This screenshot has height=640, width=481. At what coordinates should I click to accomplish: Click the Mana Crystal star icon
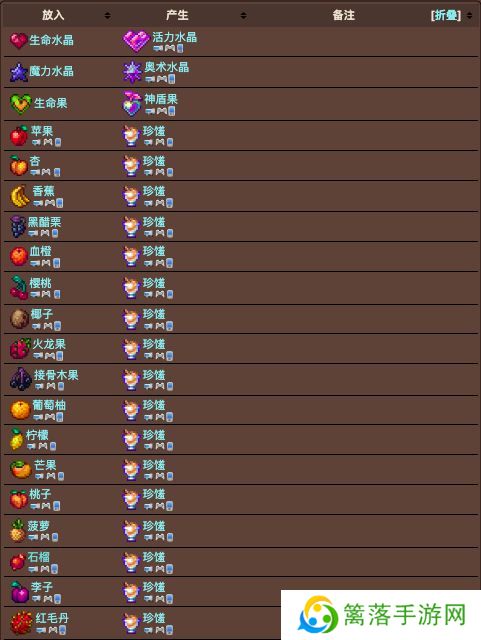(18, 72)
